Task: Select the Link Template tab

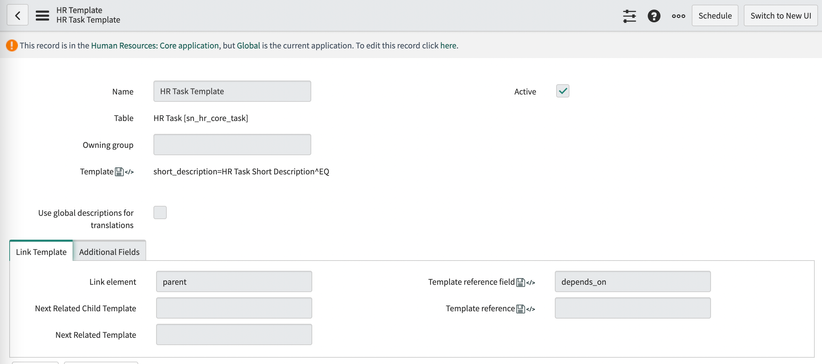Action: (x=41, y=252)
